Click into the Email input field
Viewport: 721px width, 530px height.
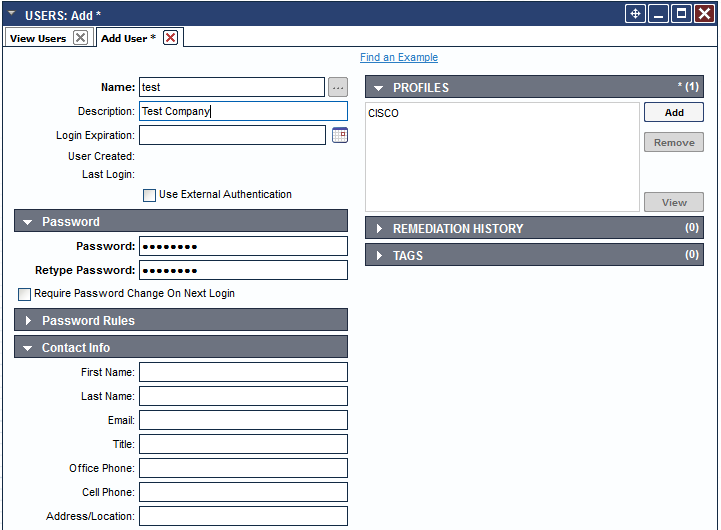tap(243, 420)
